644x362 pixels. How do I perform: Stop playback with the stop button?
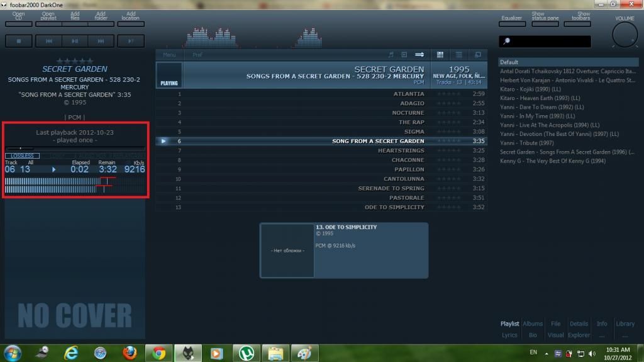[x=18, y=41]
